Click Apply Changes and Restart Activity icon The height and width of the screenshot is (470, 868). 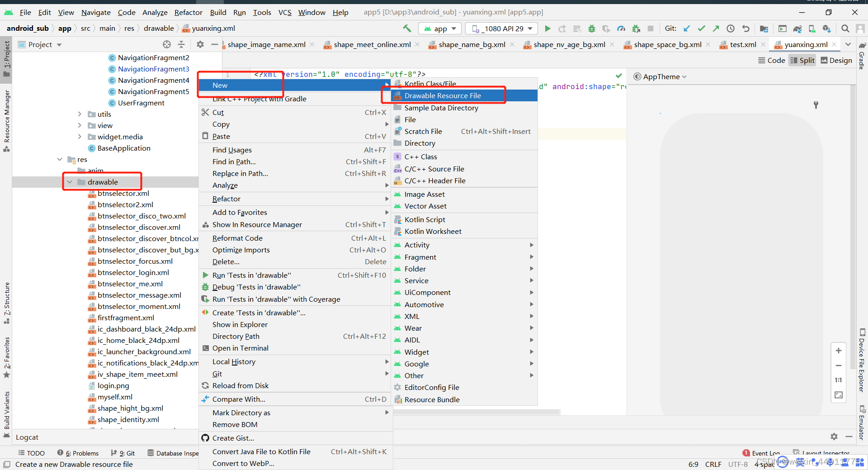coord(562,28)
